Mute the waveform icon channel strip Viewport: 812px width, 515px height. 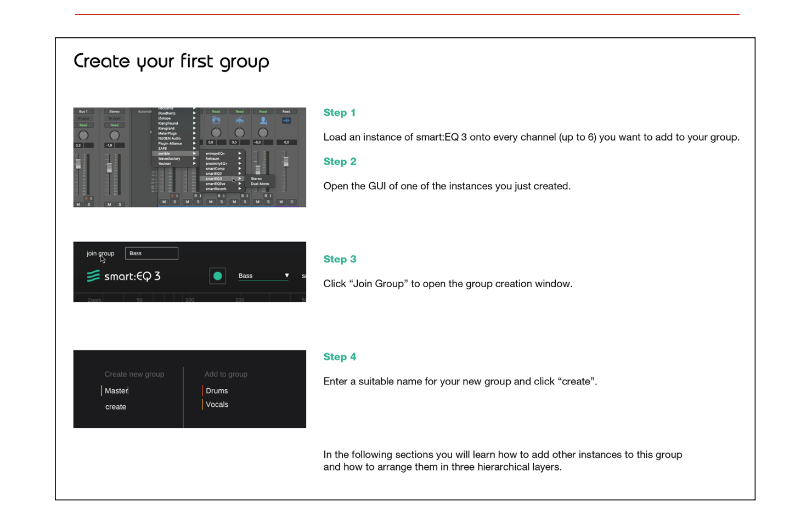281,201
